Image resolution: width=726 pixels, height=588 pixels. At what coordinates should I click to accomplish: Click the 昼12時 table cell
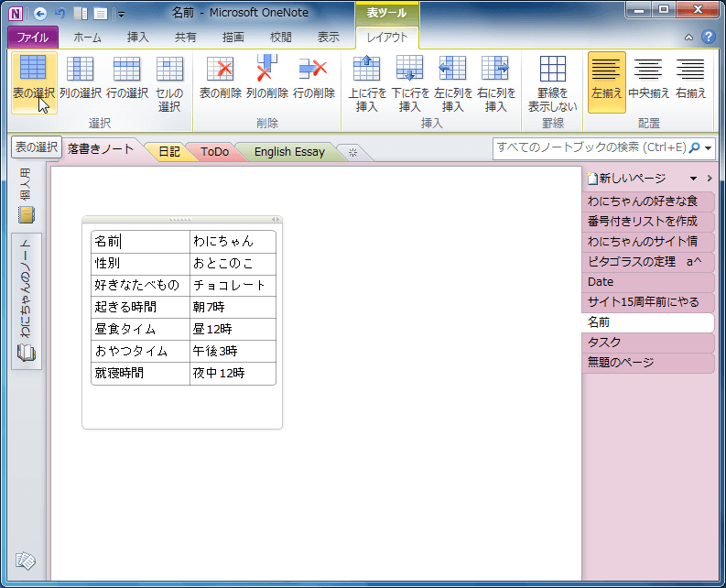233,329
